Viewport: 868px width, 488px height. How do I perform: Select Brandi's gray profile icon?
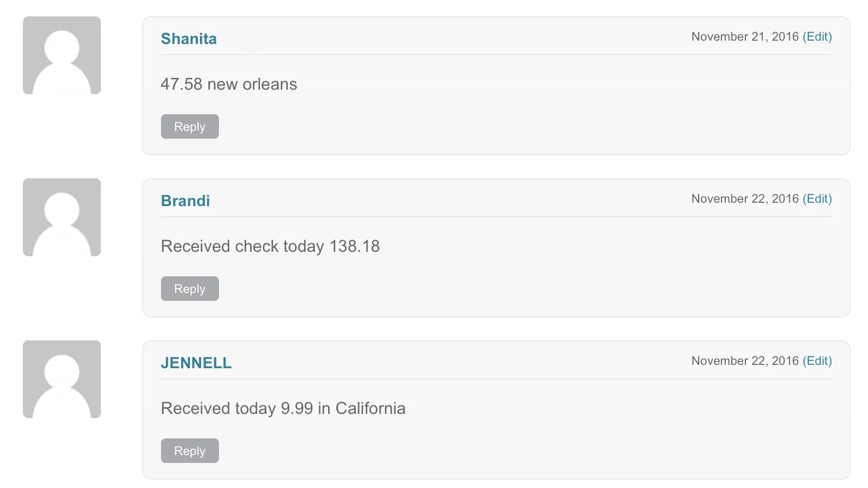tap(61, 217)
